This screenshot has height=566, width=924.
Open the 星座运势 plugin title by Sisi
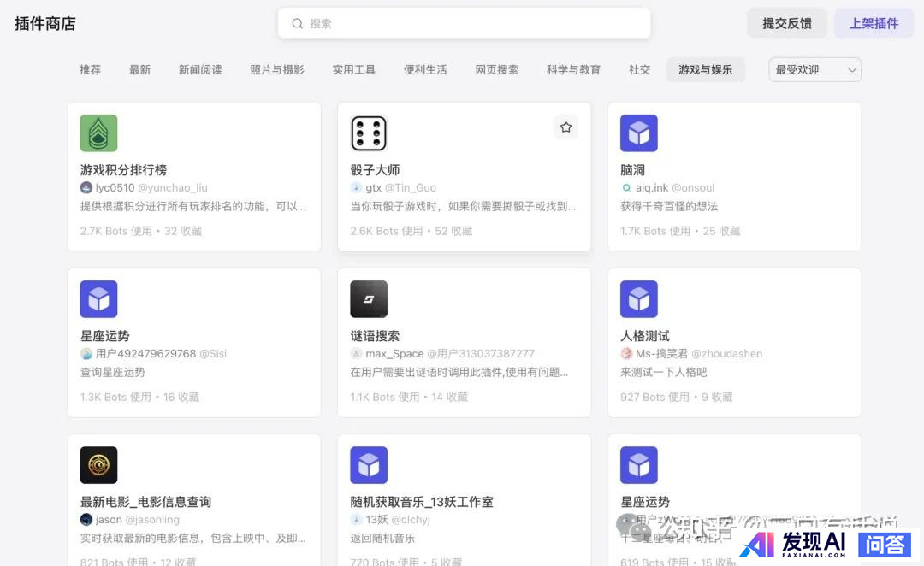[105, 336]
